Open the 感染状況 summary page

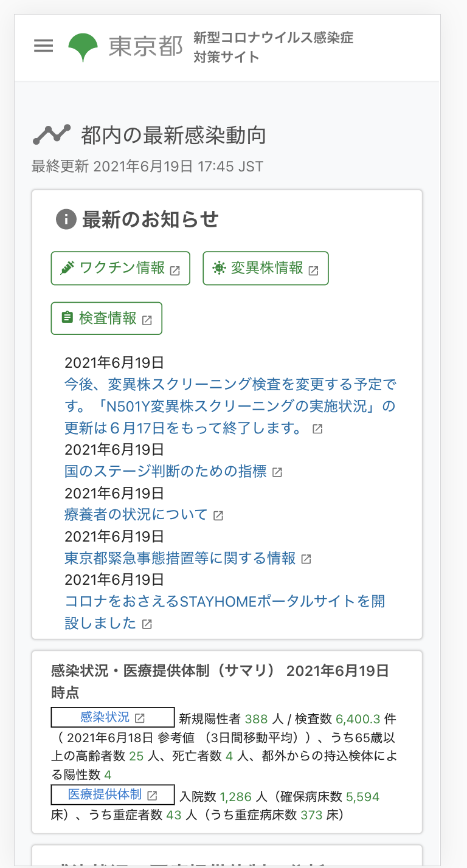108,717
